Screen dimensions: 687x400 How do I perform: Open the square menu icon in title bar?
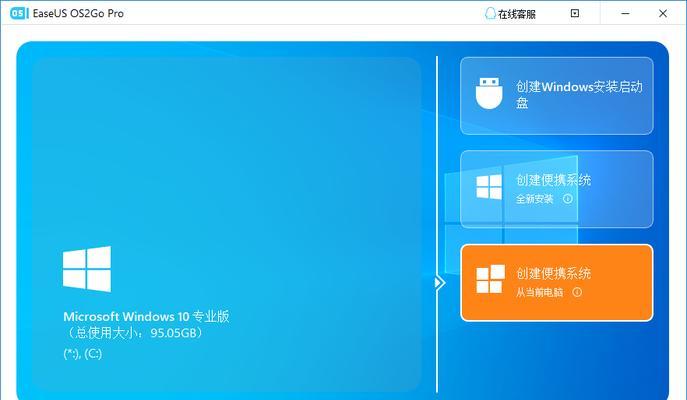(575, 14)
